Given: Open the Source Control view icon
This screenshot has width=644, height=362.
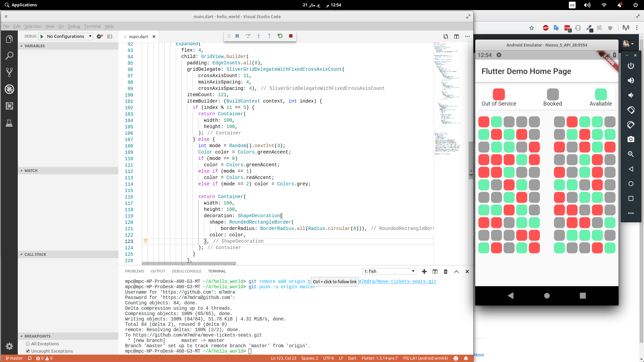Looking at the screenshot, I should pyautogui.click(x=9, y=72).
